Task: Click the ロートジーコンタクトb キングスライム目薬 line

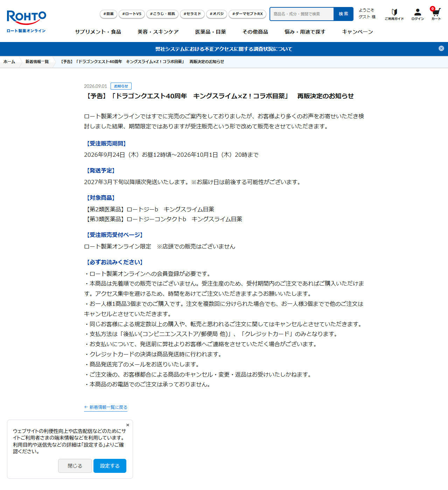Action: pyautogui.click(x=163, y=219)
